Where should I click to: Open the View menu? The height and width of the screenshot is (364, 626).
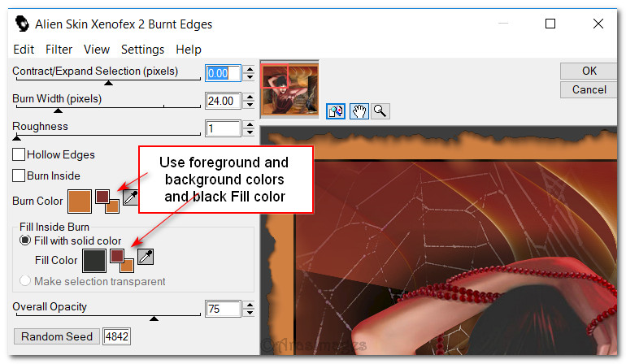click(x=97, y=50)
